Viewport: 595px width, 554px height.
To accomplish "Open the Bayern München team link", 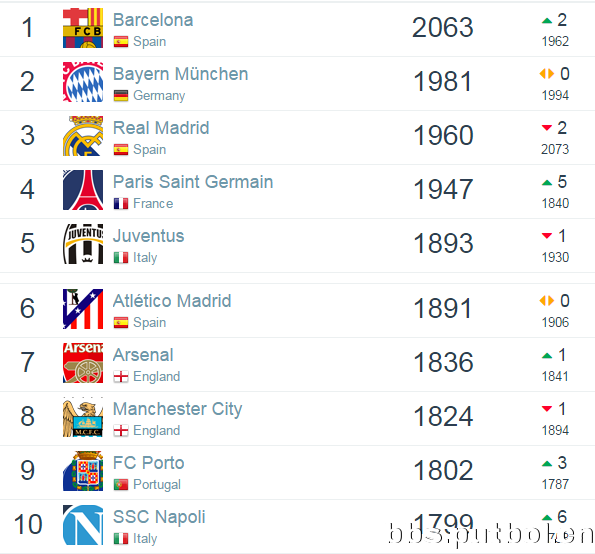I will coord(181,74).
